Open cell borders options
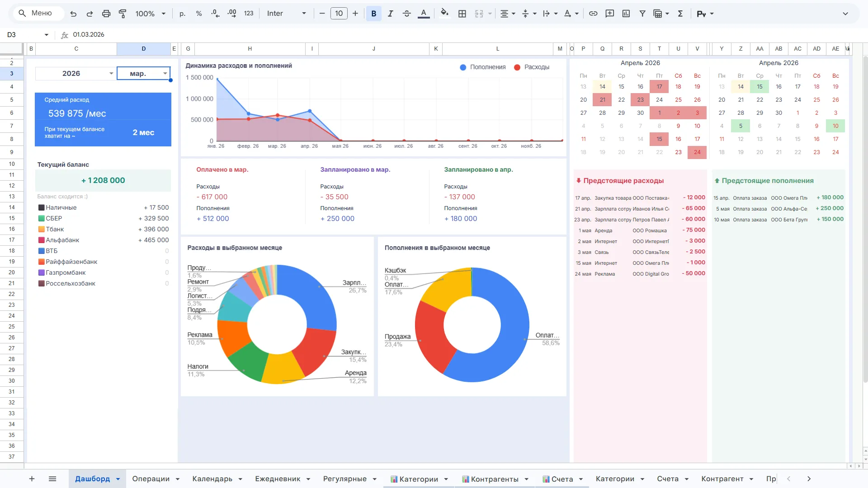The image size is (868, 488). click(462, 14)
